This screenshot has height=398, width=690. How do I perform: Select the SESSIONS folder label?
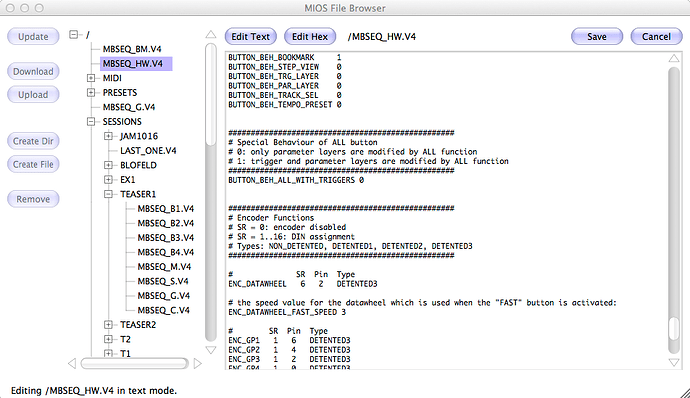point(122,122)
